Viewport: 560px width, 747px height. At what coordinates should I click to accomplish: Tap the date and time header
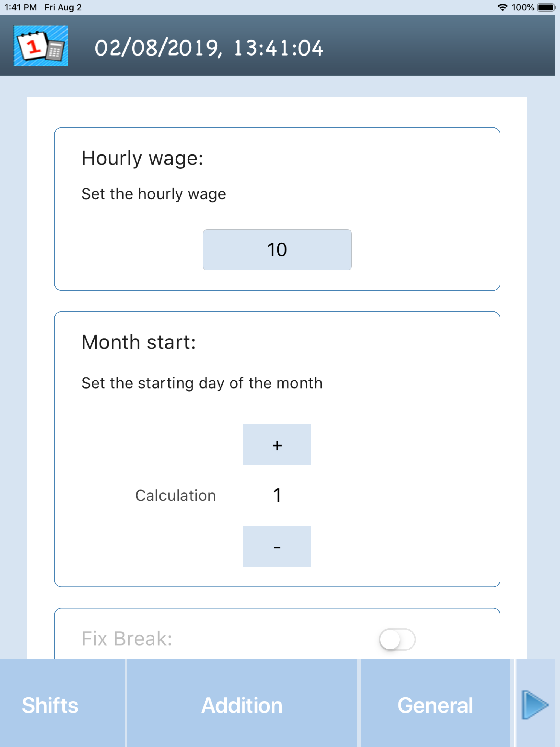209,48
